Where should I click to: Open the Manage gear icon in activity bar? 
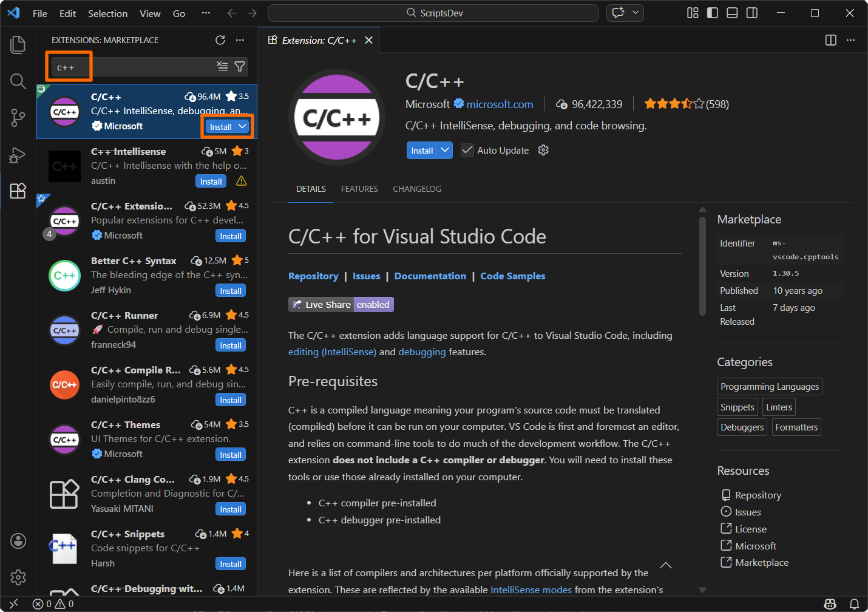coord(18,577)
